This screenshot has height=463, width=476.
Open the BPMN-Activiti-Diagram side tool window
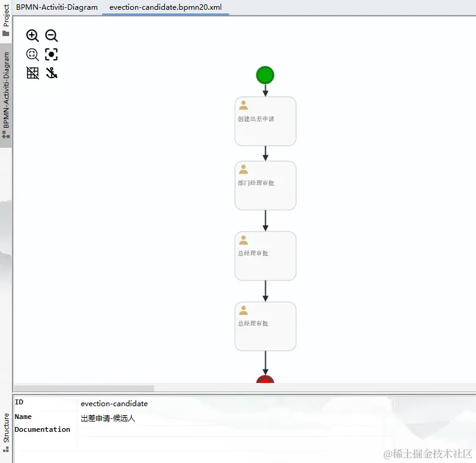click(5, 95)
